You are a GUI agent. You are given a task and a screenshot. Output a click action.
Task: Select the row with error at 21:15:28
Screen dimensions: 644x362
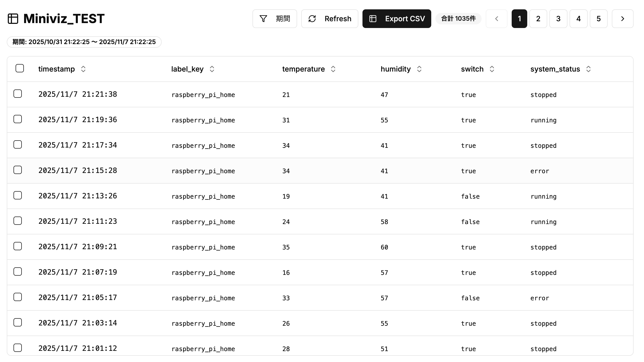[x=18, y=170]
